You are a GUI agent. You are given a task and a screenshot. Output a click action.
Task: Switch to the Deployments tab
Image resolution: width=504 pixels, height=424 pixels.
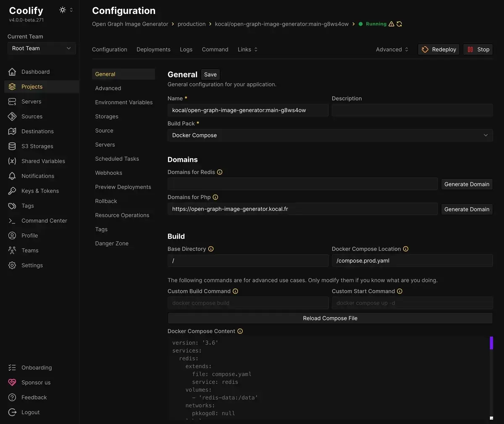pyautogui.click(x=153, y=50)
